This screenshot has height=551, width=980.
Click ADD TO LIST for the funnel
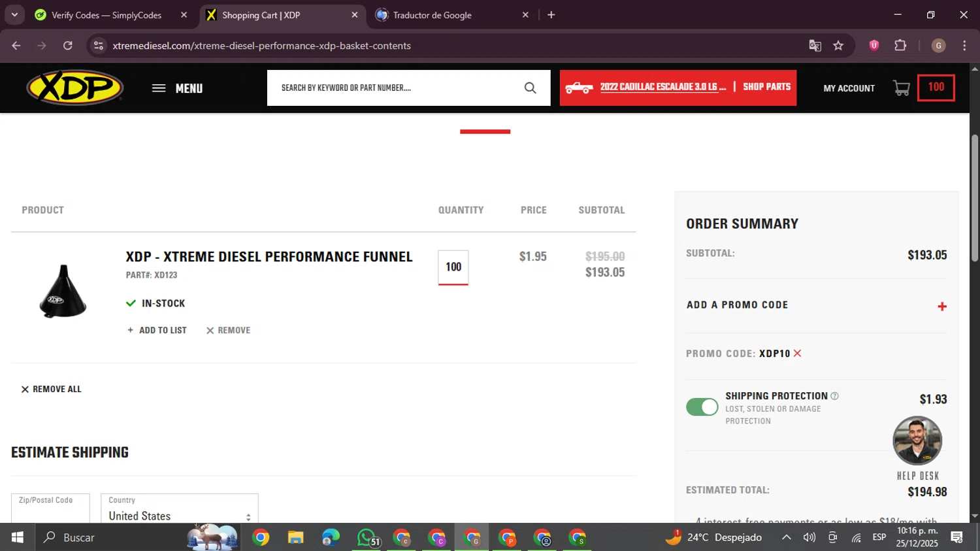157,330
